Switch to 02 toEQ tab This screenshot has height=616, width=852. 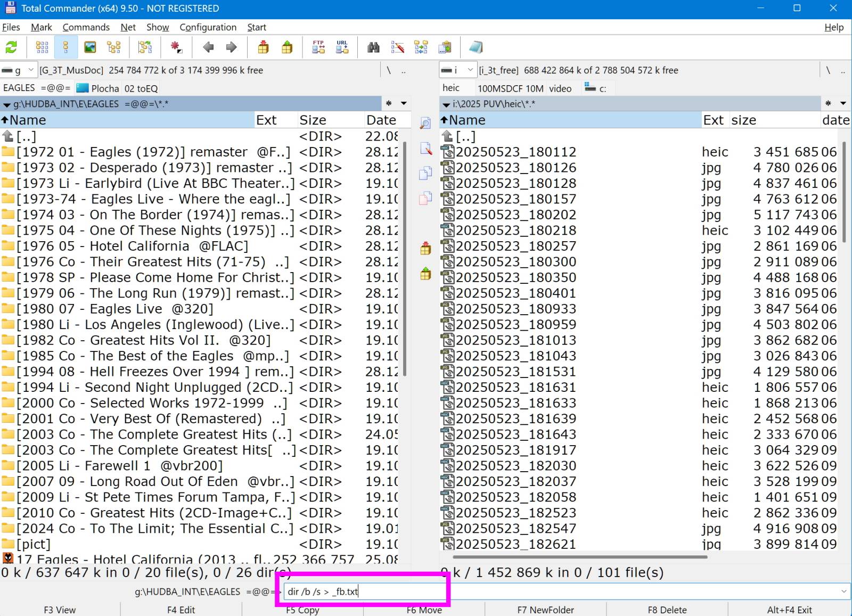coord(141,88)
